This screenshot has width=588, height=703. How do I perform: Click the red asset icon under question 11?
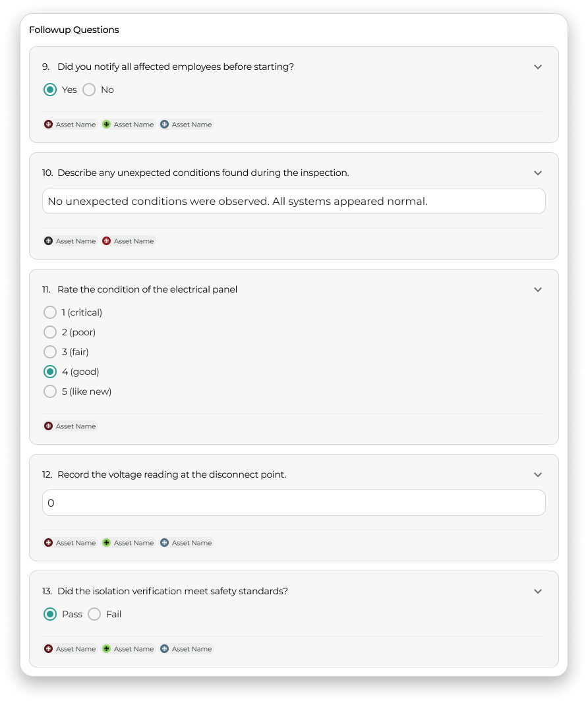[x=48, y=426]
